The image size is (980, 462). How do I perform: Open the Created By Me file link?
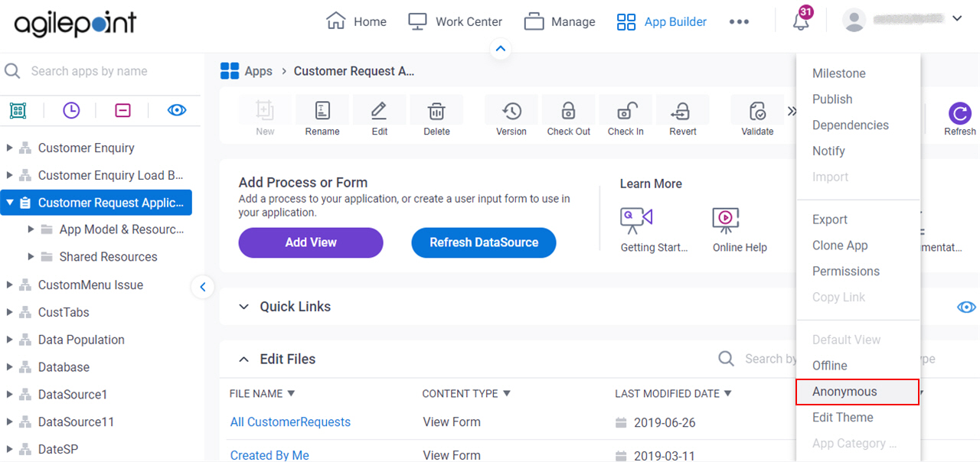click(269, 455)
